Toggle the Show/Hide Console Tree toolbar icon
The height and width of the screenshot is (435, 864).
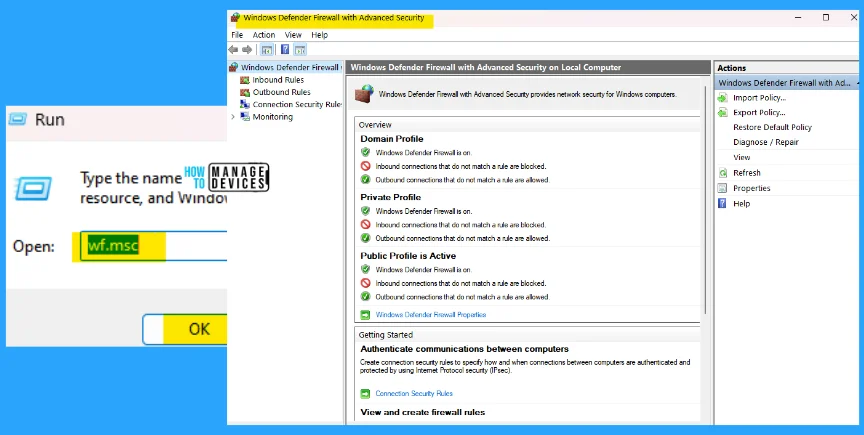click(267, 50)
